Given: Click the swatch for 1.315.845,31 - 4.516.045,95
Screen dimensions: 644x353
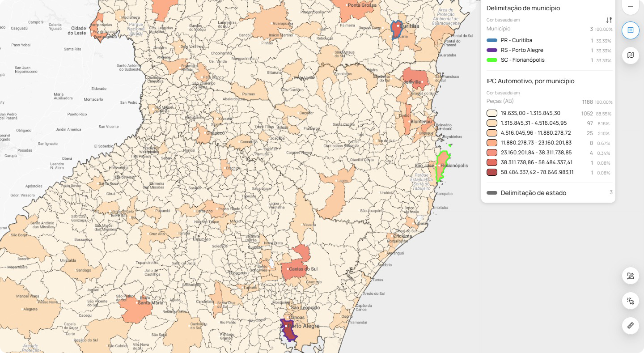Looking at the screenshot, I should [x=492, y=123].
